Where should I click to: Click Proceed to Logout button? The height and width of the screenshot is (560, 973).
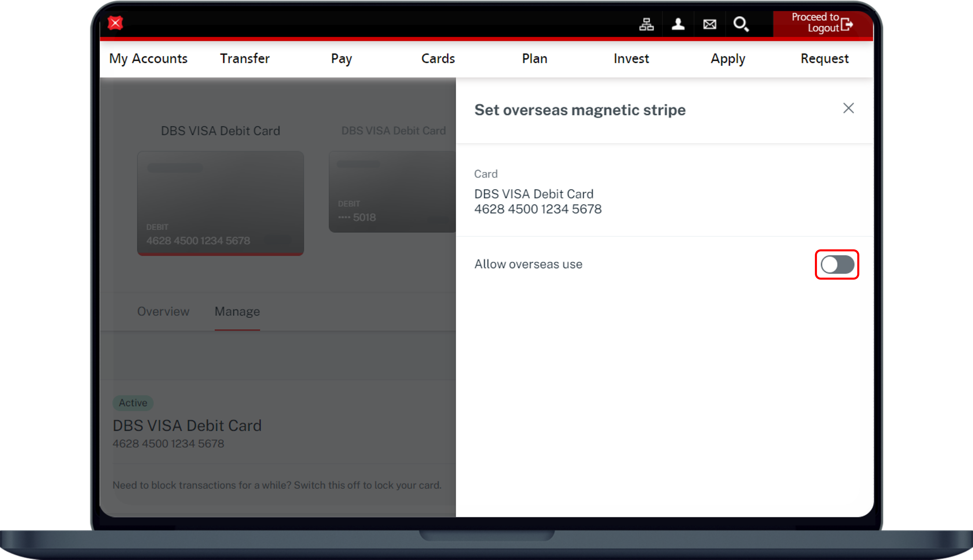(x=822, y=23)
